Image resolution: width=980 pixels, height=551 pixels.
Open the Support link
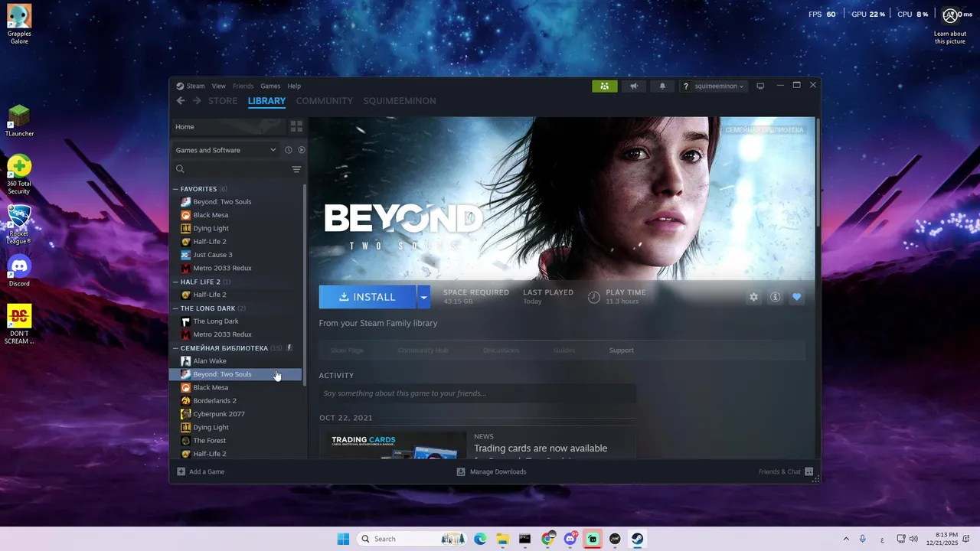621,350
